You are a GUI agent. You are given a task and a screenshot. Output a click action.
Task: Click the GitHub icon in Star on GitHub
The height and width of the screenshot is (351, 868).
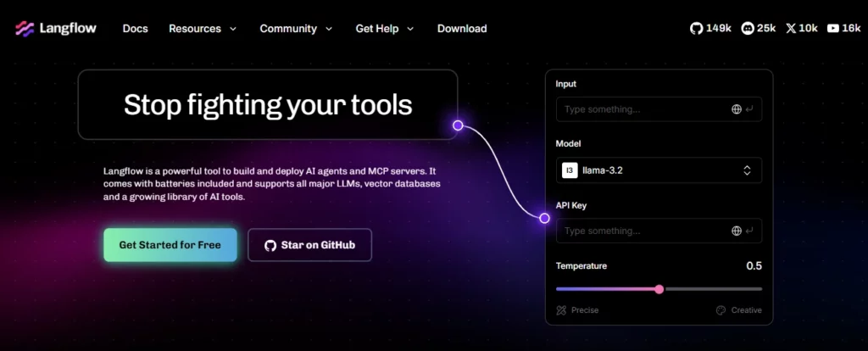pos(270,245)
